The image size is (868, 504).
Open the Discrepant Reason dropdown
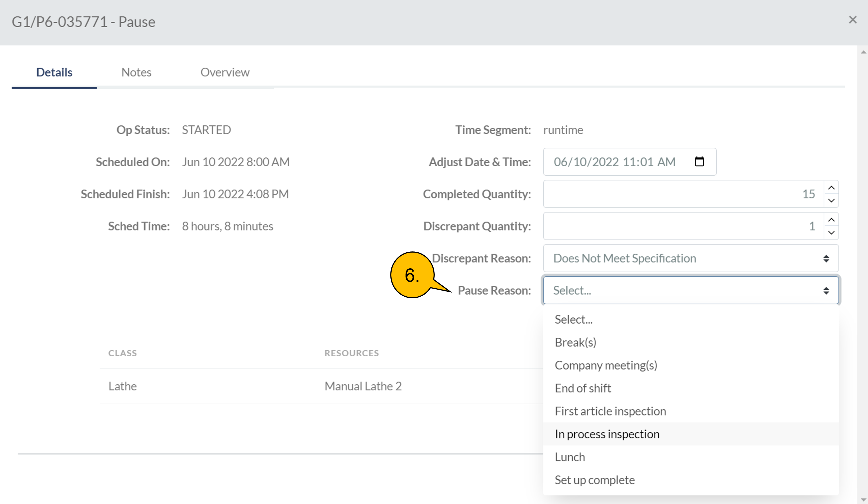pos(691,259)
